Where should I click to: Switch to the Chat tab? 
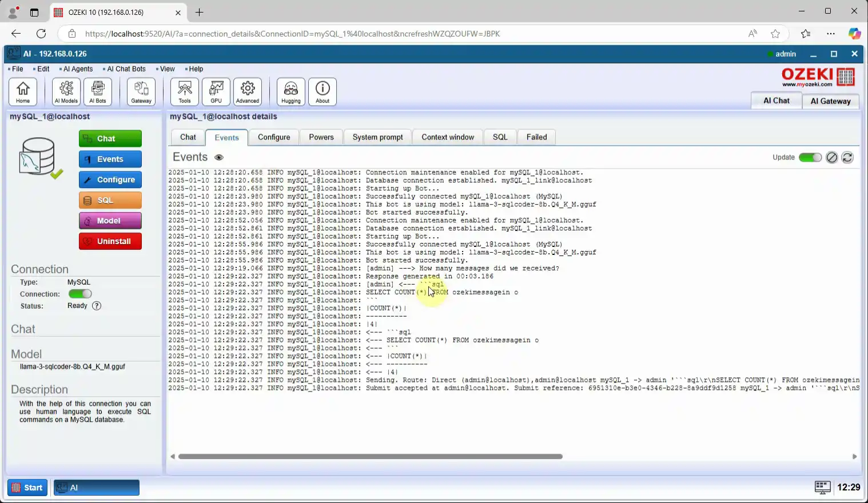pyautogui.click(x=188, y=137)
